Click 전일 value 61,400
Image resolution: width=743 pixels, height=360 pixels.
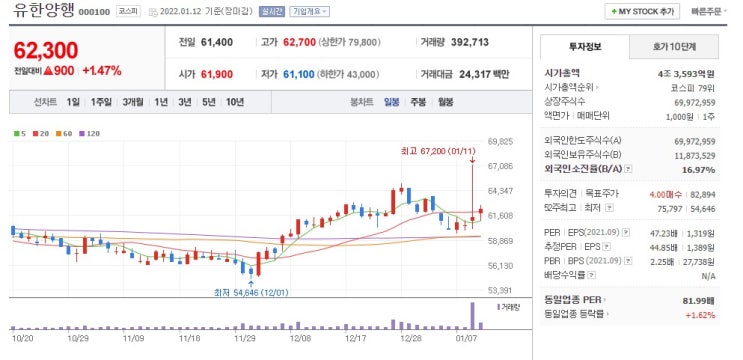217,42
